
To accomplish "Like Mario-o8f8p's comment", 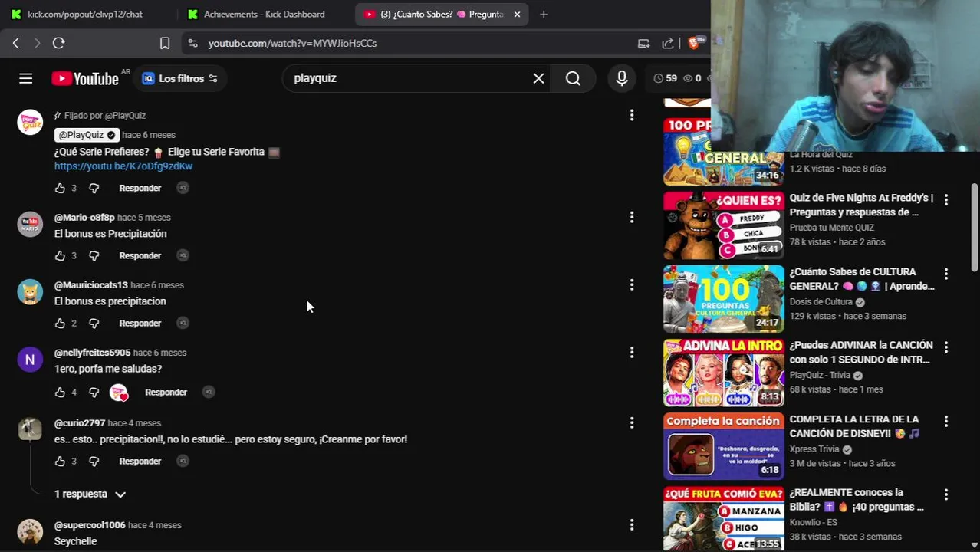I will coord(60,255).
